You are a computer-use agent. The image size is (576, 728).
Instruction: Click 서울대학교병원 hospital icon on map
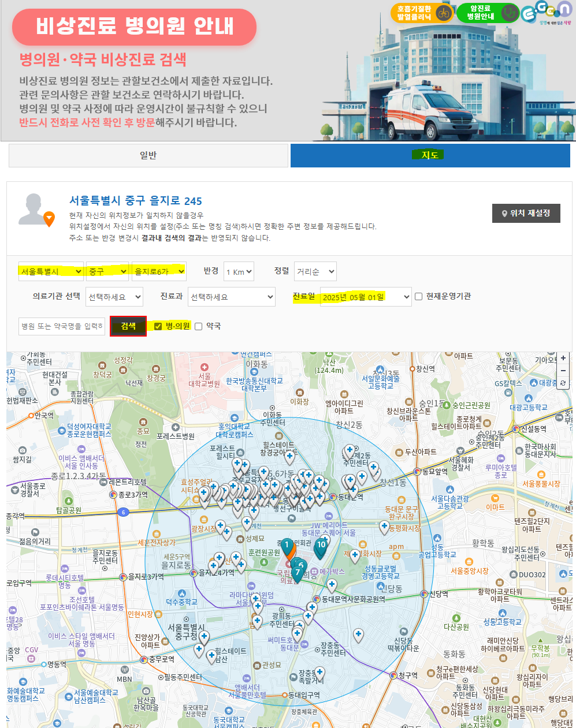204,367
